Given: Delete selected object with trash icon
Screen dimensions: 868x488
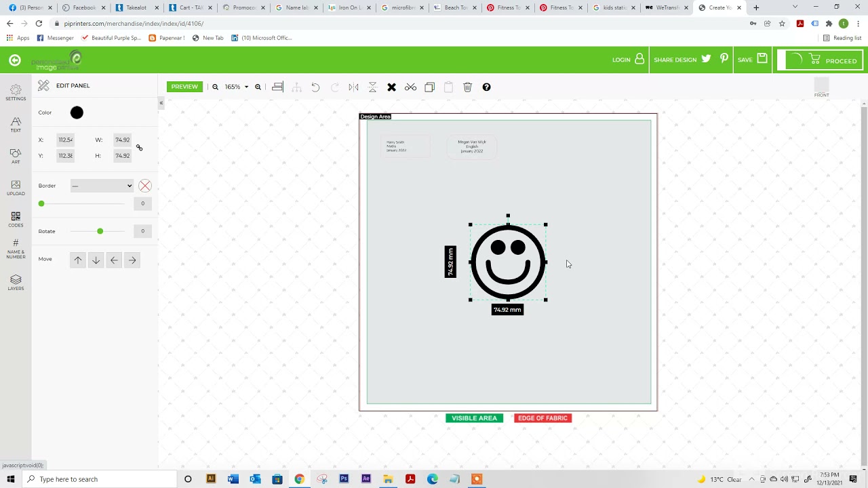Looking at the screenshot, I should 467,87.
